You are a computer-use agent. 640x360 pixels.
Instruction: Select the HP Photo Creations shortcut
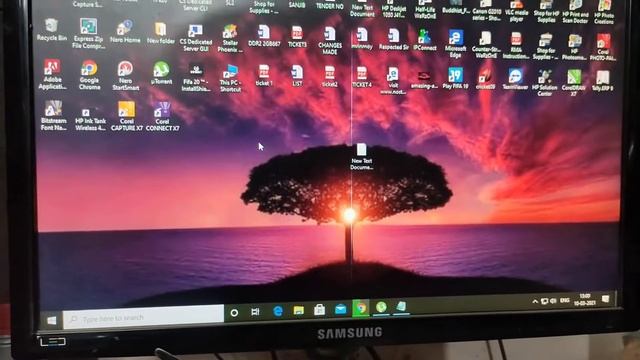click(604, 12)
